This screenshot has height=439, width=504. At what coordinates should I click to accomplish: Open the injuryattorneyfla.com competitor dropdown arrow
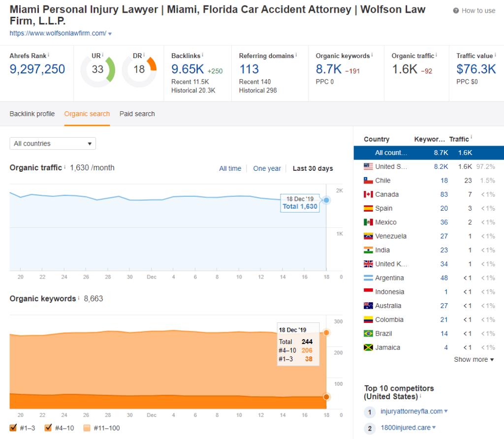(x=446, y=411)
